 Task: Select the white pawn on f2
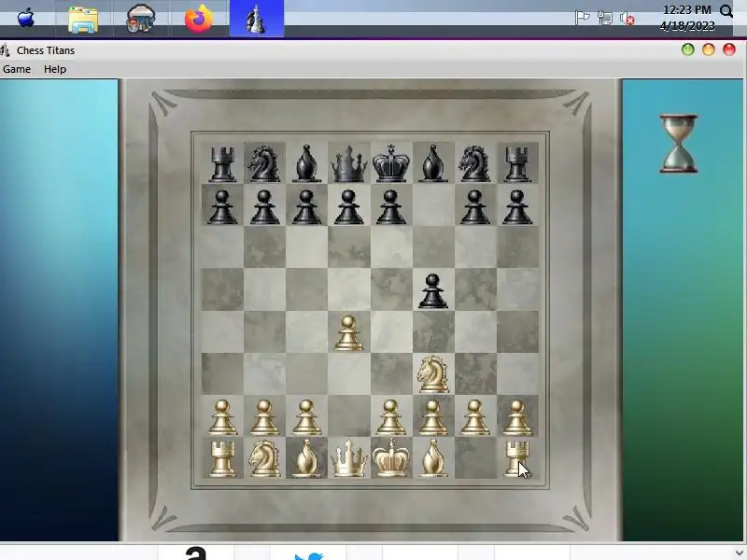[x=432, y=417]
